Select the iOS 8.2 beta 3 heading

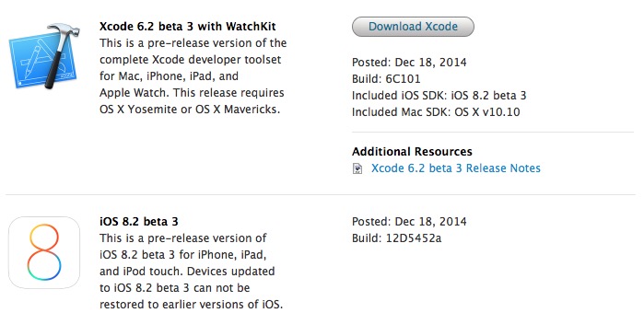pyautogui.click(x=139, y=222)
